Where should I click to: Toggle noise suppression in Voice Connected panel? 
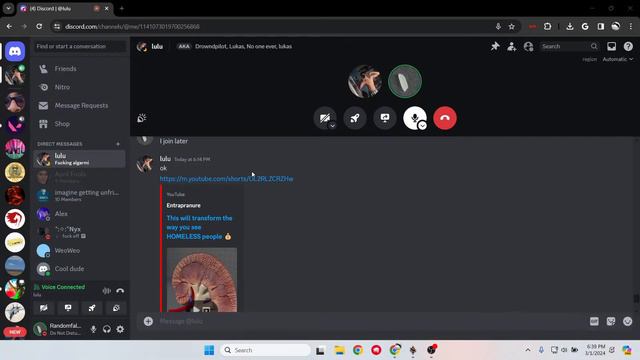coord(107,291)
